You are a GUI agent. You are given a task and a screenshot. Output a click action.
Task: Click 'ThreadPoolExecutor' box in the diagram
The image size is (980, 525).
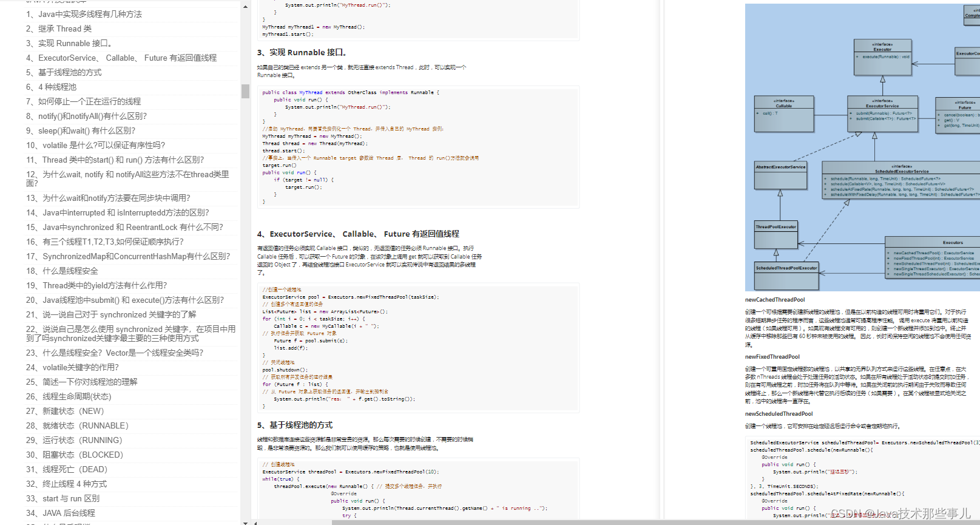(x=776, y=235)
